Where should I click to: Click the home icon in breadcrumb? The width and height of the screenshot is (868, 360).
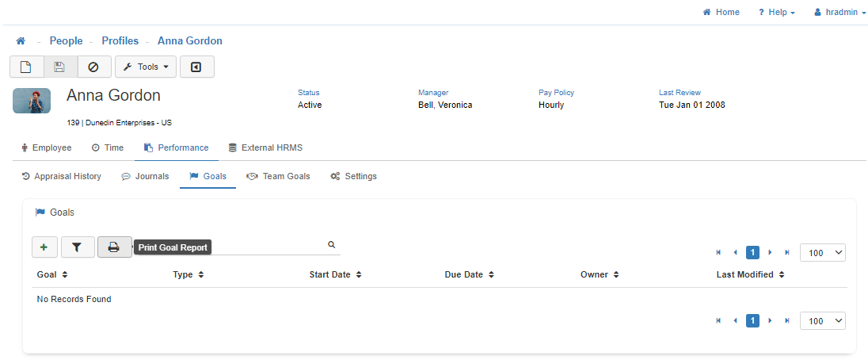click(x=21, y=41)
